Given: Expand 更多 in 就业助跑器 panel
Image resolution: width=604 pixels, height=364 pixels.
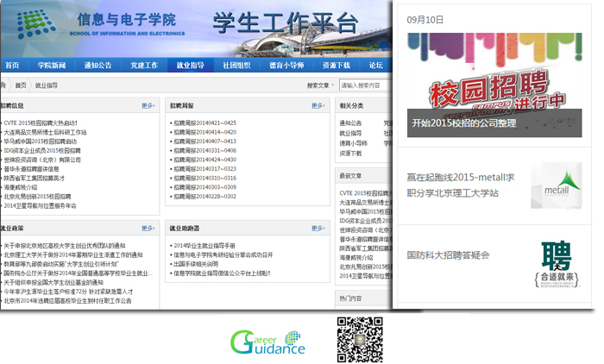Looking at the screenshot, I should pyautogui.click(x=318, y=228).
